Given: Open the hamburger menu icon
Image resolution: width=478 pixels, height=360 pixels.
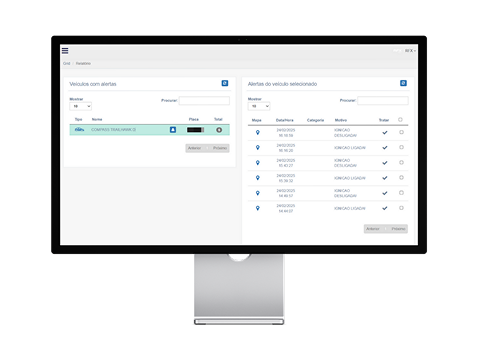Looking at the screenshot, I should (x=65, y=51).
